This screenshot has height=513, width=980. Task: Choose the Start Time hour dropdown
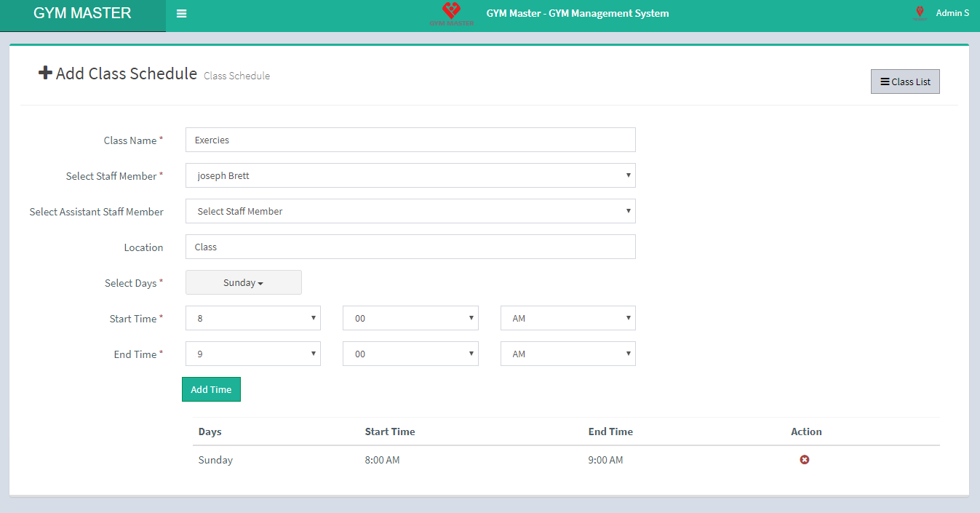(x=252, y=318)
